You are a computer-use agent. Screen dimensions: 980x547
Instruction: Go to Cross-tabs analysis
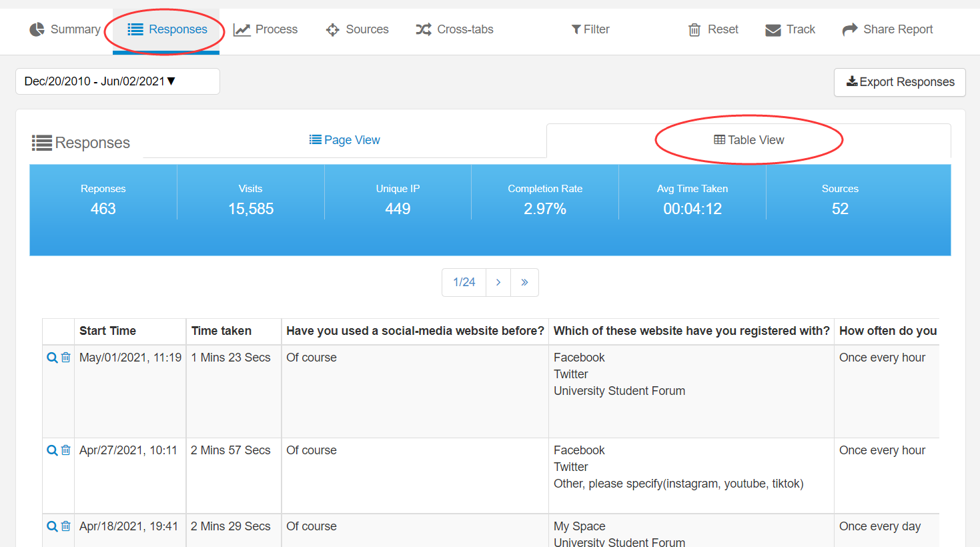[x=454, y=29]
